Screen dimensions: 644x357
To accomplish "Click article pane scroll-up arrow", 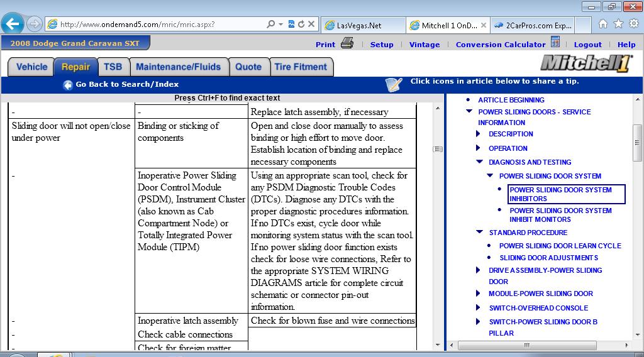I will (x=438, y=108).
